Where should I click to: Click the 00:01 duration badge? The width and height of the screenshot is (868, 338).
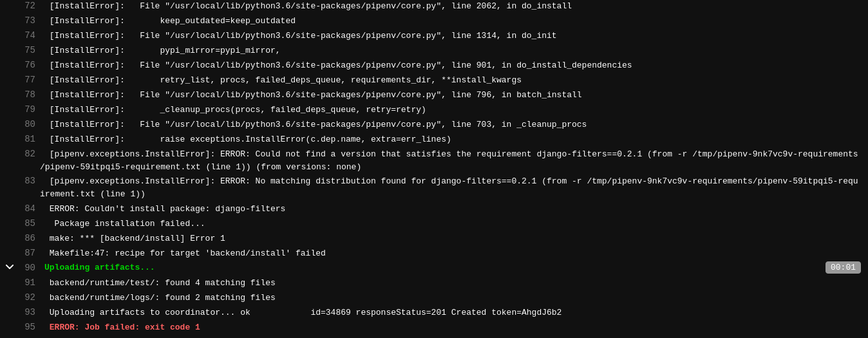click(x=842, y=268)
